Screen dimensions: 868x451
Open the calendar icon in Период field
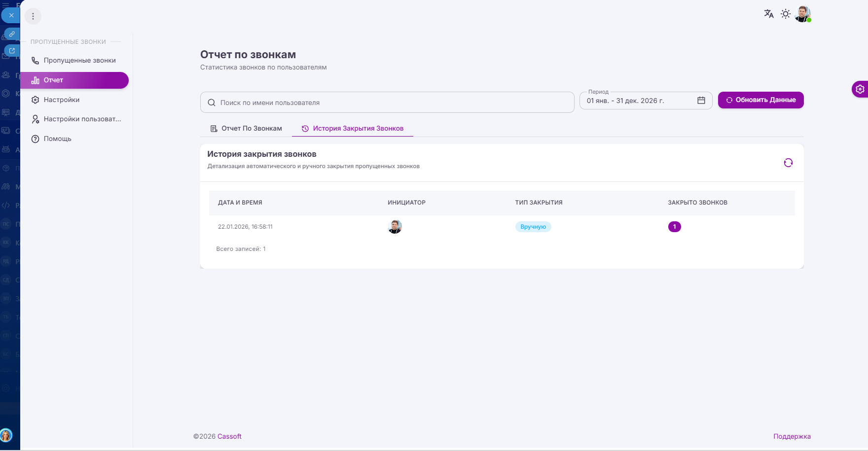[x=701, y=101]
